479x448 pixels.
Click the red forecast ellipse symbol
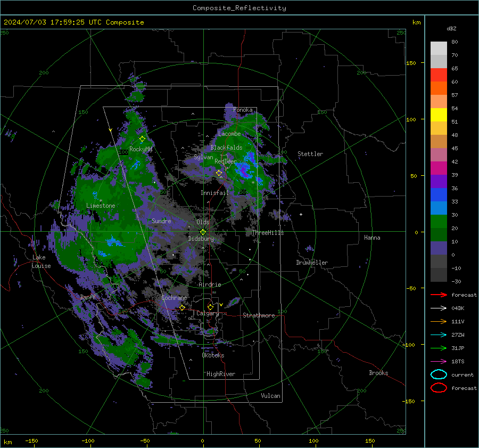[439, 388]
